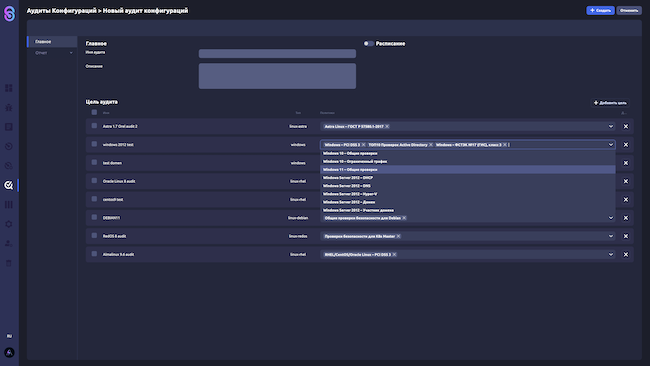The width and height of the screenshot is (650, 366).
Task: Open the Главное tab in side menu
Action: (x=53, y=41)
